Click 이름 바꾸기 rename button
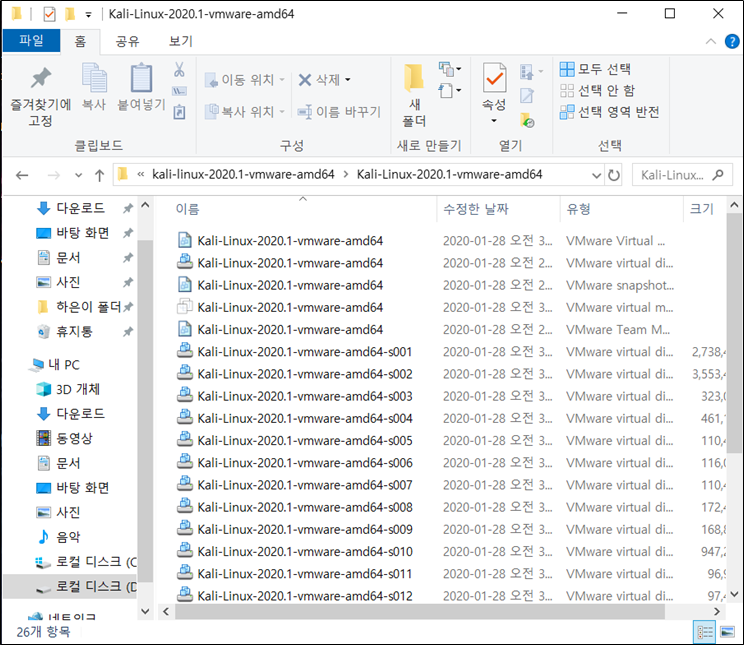This screenshot has width=744, height=645. tap(339, 112)
